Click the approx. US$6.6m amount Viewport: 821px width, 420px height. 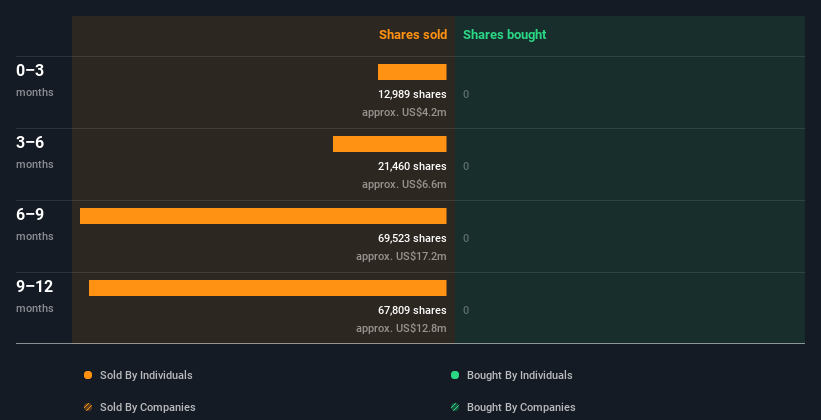click(404, 184)
